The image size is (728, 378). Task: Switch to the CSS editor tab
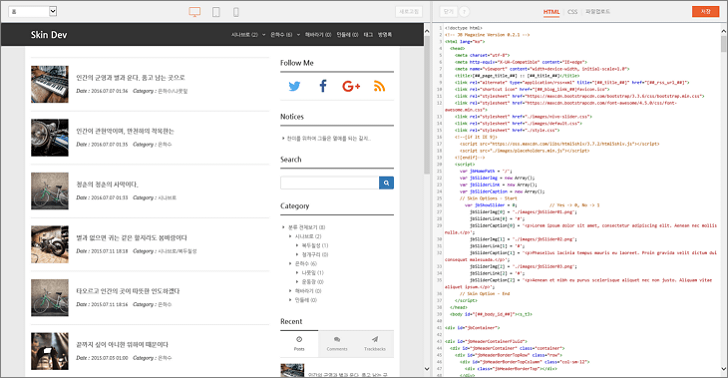pyautogui.click(x=572, y=12)
